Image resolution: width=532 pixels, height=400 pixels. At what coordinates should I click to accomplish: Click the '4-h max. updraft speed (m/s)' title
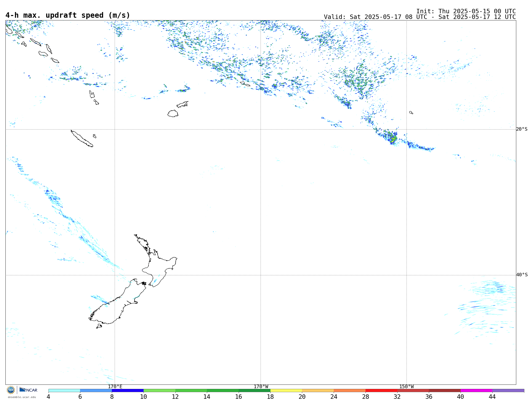68,15
